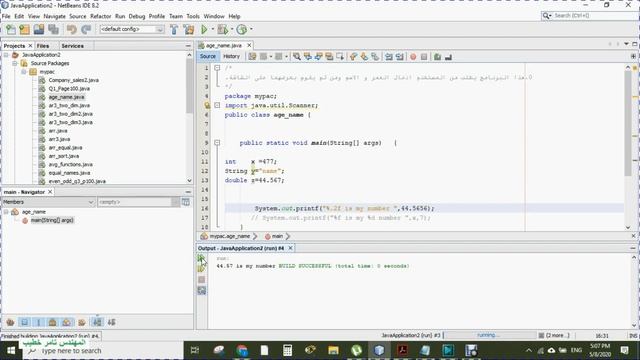Open the Refactor menu
Viewport: 640px width, 360px height.
(100, 16)
